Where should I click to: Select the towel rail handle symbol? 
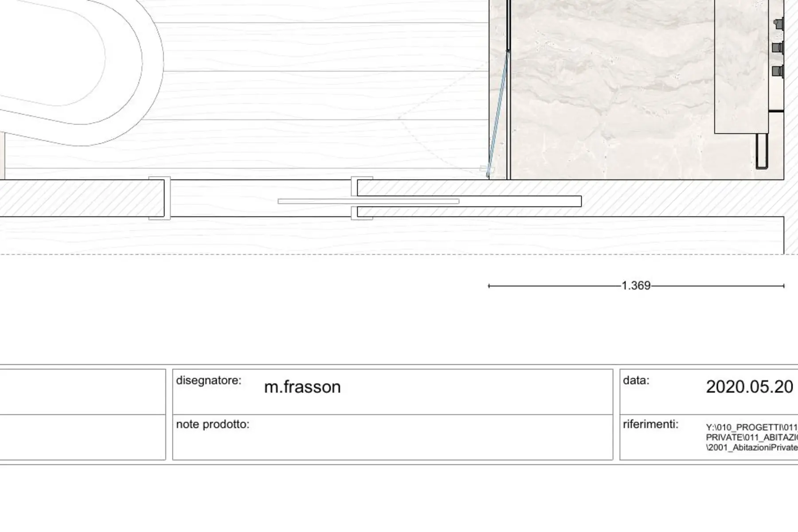tap(762, 151)
